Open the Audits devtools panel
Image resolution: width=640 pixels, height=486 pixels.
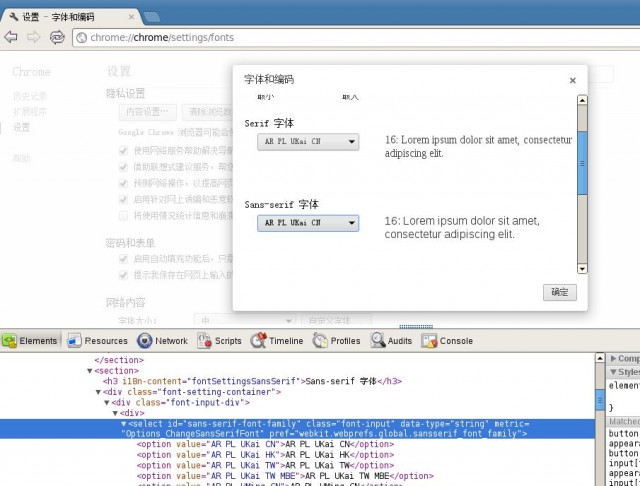tap(391, 341)
